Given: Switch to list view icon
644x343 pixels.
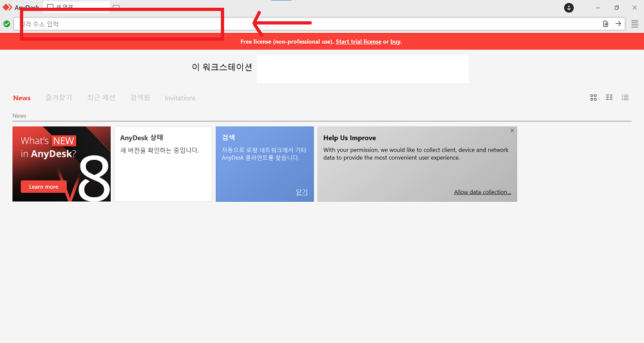Looking at the screenshot, I should 625,97.
